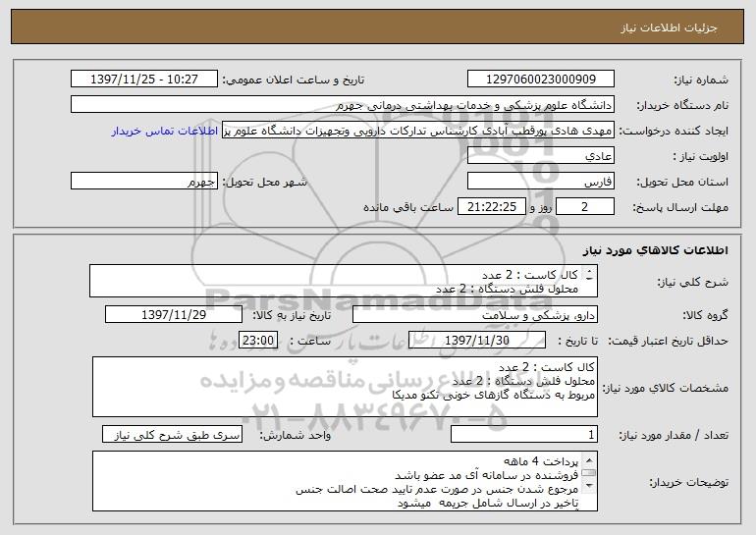Image resolution: width=756 pixels, height=535 pixels.
Task: Click the header title جزئیات اطلاعات نیاز
Action: 670,27
